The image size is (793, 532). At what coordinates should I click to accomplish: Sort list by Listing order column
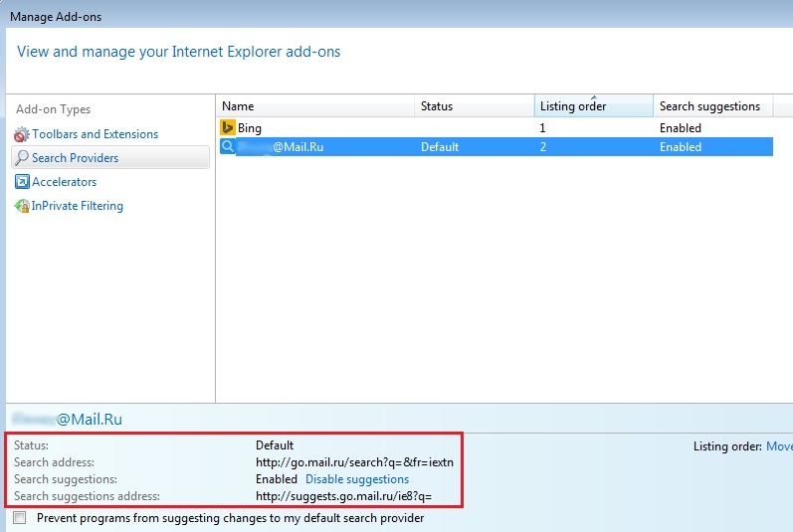[x=593, y=106]
